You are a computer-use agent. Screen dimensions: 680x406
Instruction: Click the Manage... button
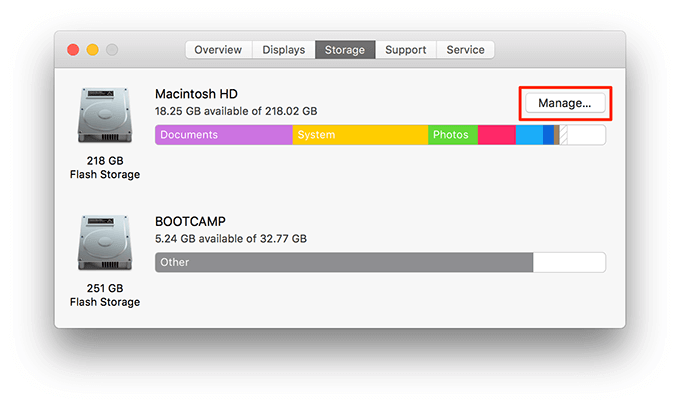[565, 103]
